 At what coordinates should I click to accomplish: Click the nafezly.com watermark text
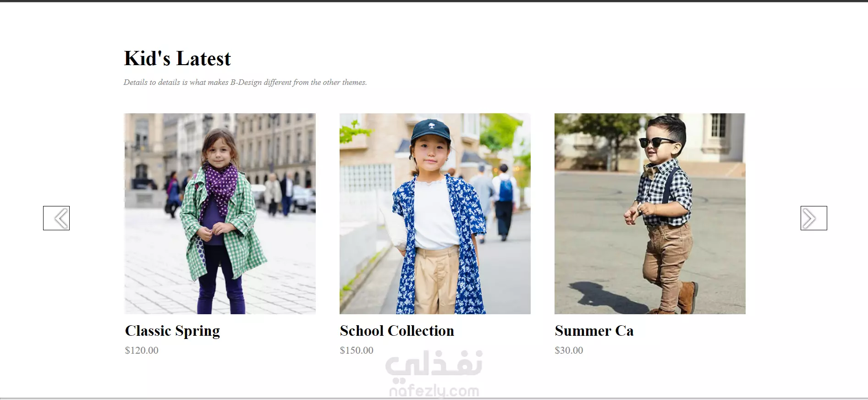pos(434,391)
